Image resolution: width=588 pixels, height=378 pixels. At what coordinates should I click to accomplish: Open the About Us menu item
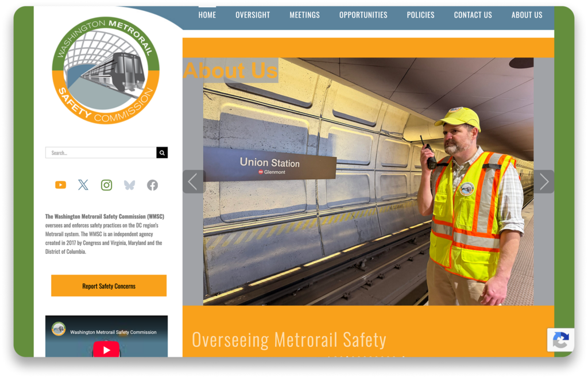pos(527,15)
